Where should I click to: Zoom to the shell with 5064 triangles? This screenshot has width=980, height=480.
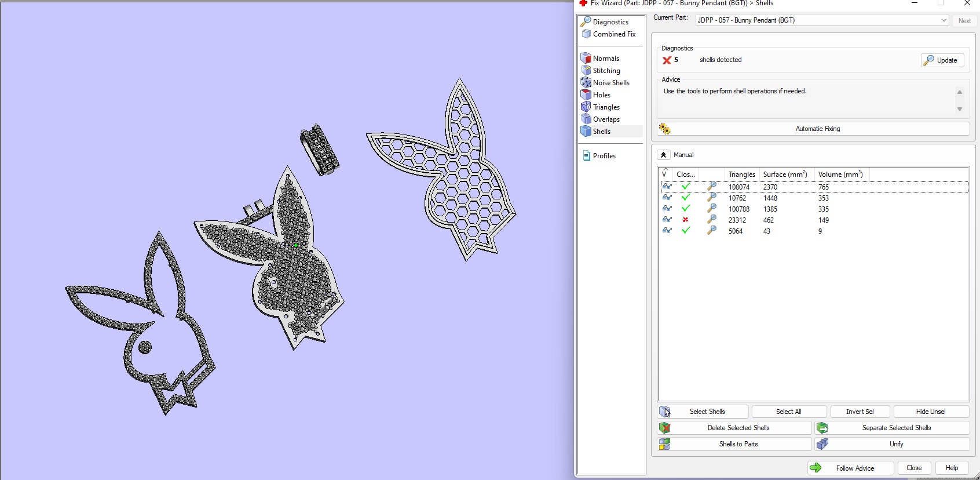[x=712, y=231]
